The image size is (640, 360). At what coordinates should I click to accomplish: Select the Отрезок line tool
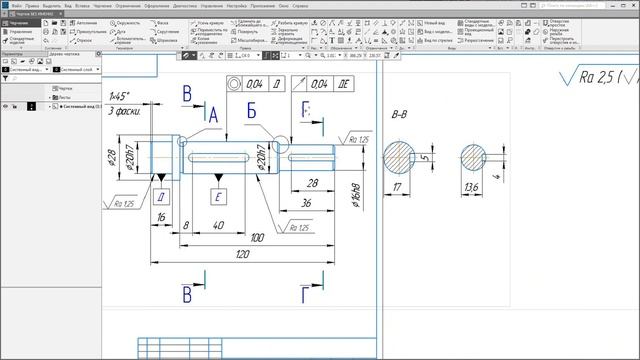click(81, 40)
